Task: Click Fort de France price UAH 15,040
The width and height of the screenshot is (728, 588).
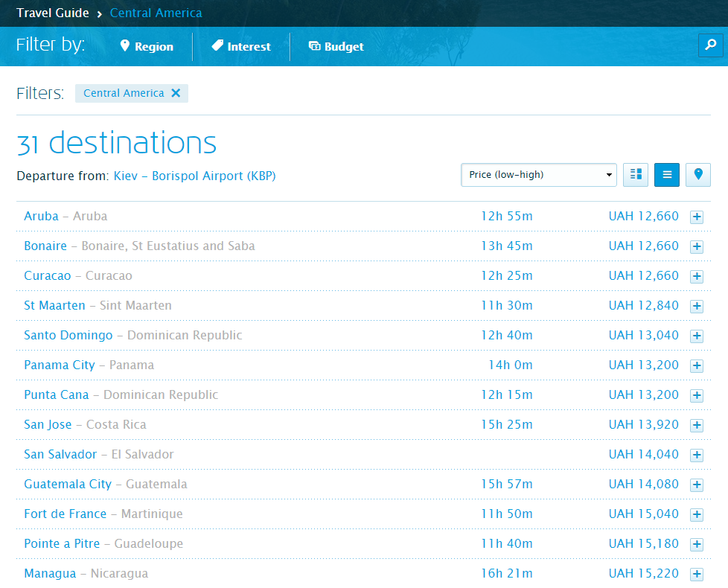Action: (643, 514)
